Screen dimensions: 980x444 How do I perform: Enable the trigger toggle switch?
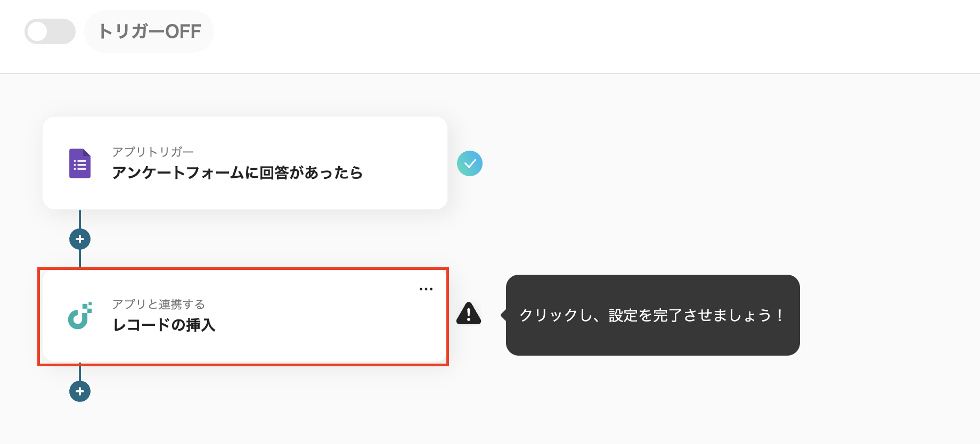(50, 31)
